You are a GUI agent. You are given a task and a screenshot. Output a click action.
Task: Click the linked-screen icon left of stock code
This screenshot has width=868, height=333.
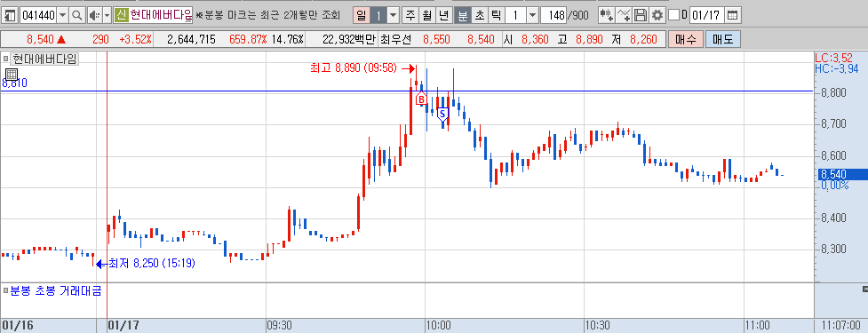[11, 15]
